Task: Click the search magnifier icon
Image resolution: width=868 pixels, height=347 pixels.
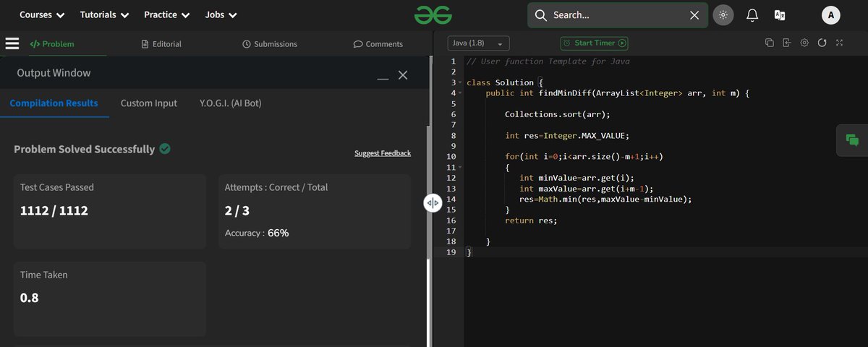Action: (x=540, y=14)
